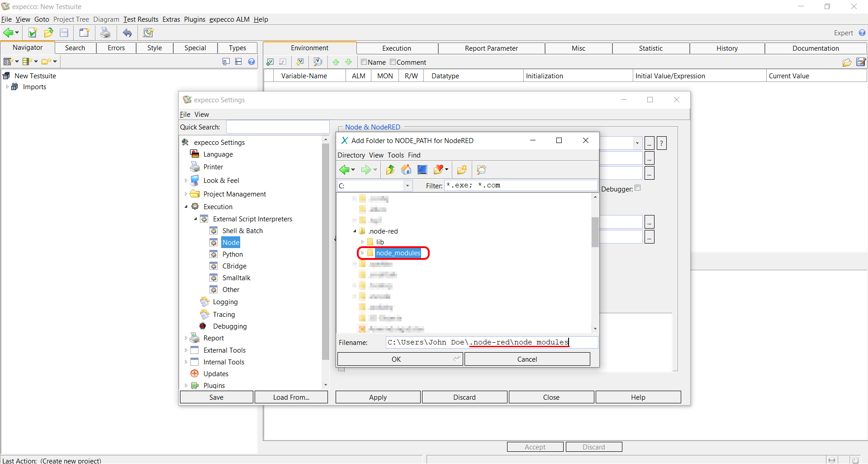
Task: Click the printer icon in main toolbar
Action: (105, 33)
